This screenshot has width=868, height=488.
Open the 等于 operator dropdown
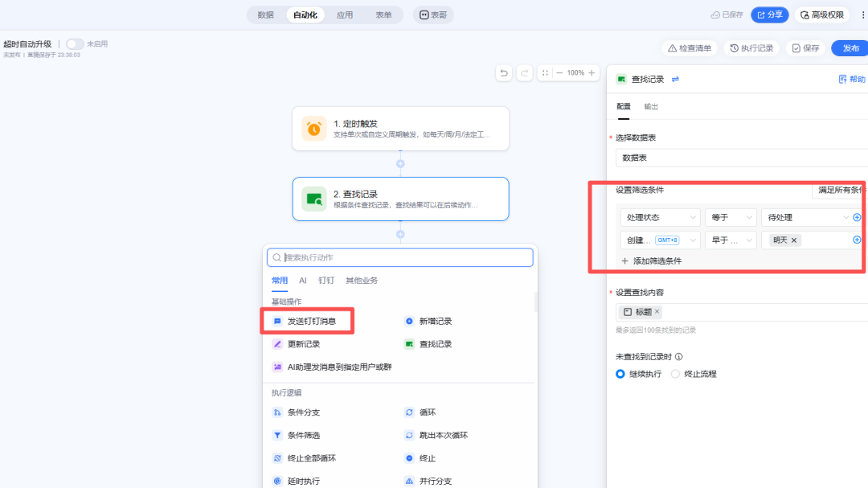[731, 217]
